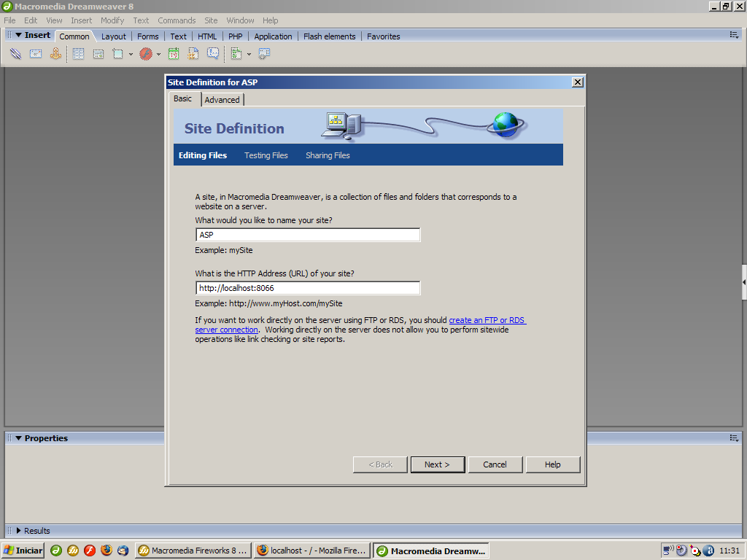Launch Dreamweaver from the quick launch bar

tap(56, 551)
